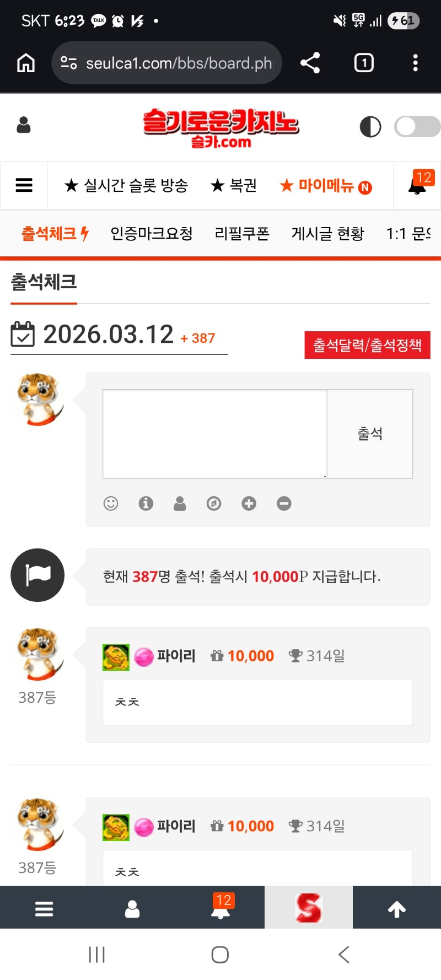The height and width of the screenshot is (980, 441).
Task: Switch to the 인증마크요청 tab
Action: 152,234
